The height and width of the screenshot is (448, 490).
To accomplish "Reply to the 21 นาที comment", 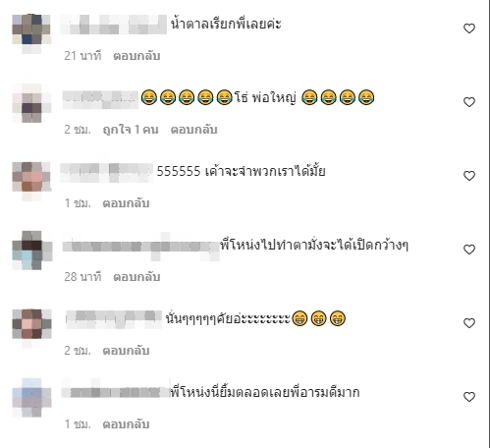I will point(136,56).
